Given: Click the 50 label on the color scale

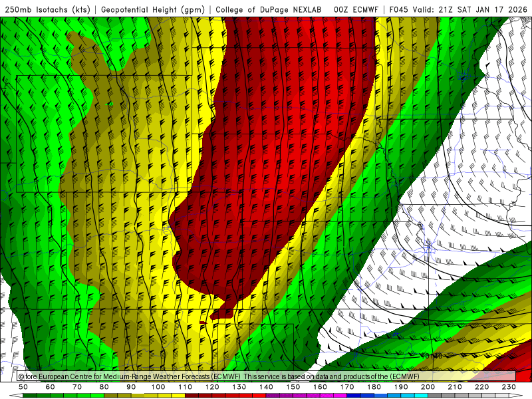Looking at the screenshot, I should coord(23,387).
